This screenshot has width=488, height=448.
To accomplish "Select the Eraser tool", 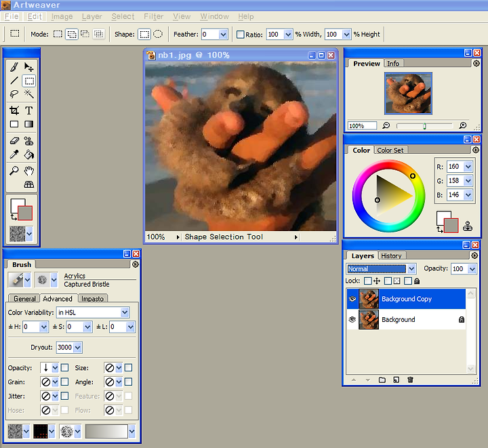I will point(14,141).
